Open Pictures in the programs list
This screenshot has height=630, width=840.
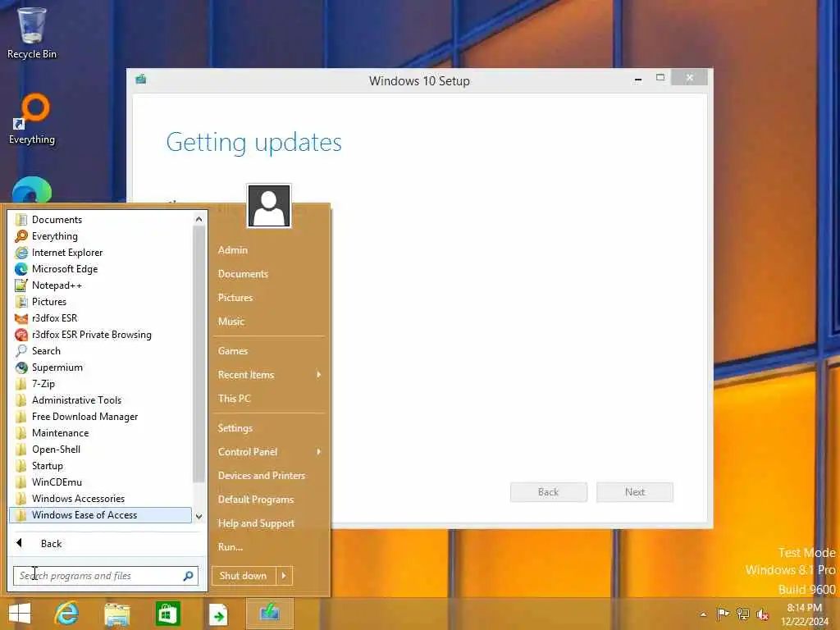coord(101,302)
